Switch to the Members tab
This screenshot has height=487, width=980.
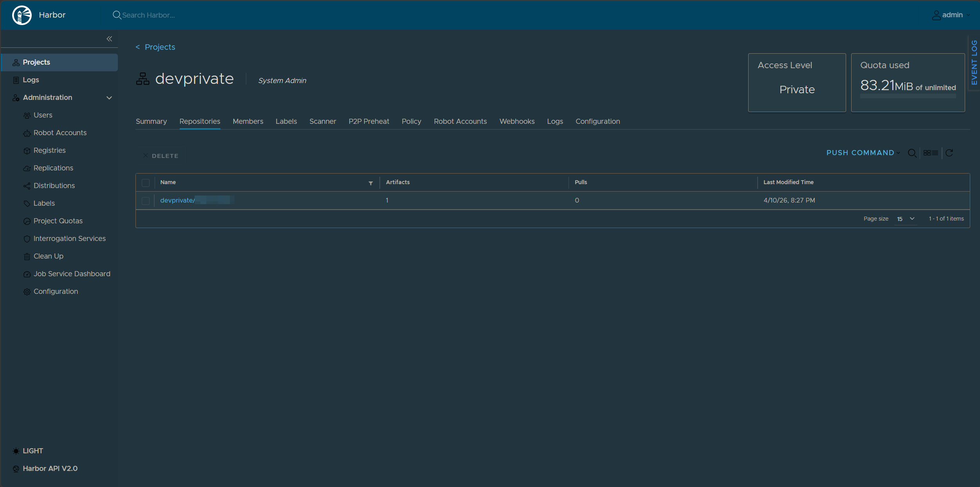tap(248, 121)
